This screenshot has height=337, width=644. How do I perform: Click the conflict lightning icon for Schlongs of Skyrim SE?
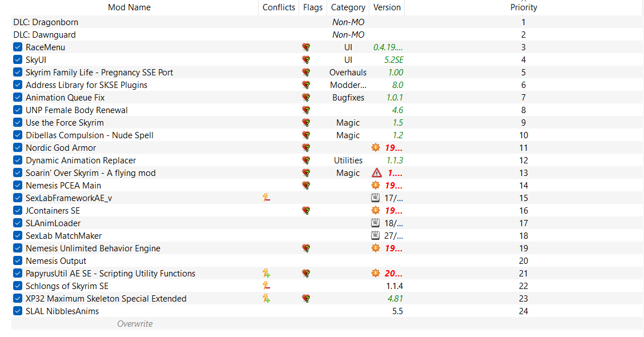266,286
